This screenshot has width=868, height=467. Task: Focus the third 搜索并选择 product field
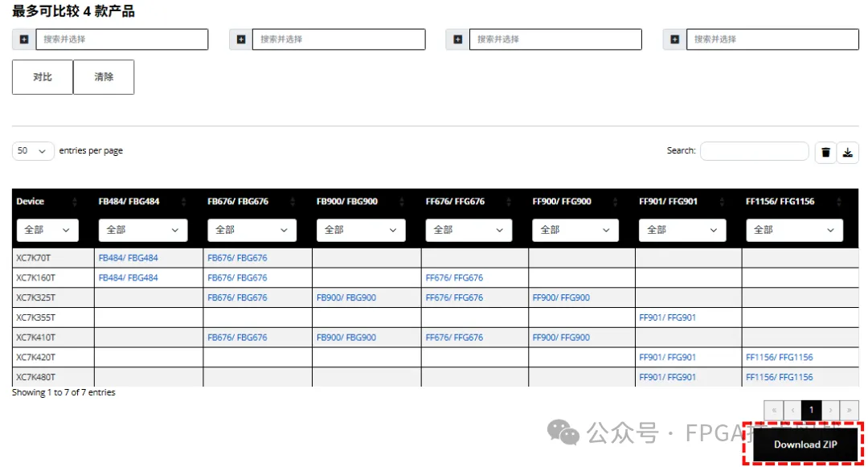tap(556, 39)
